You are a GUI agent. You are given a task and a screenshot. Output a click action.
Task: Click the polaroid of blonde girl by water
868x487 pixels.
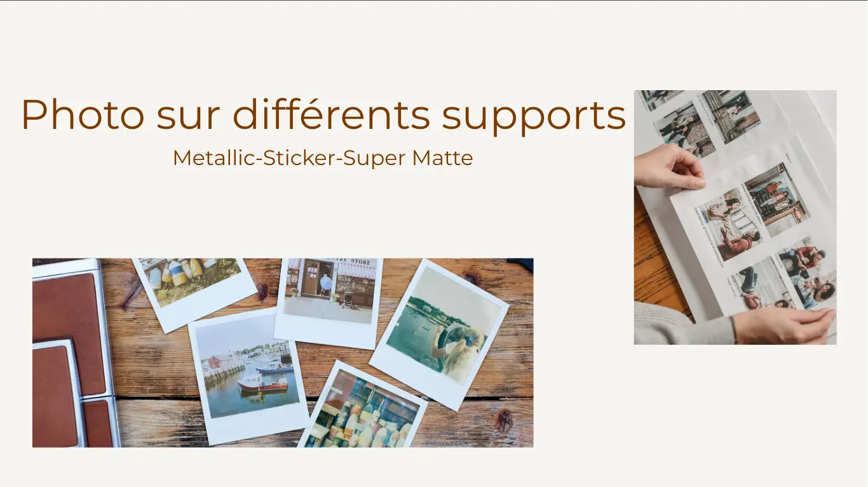coord(438,333)
